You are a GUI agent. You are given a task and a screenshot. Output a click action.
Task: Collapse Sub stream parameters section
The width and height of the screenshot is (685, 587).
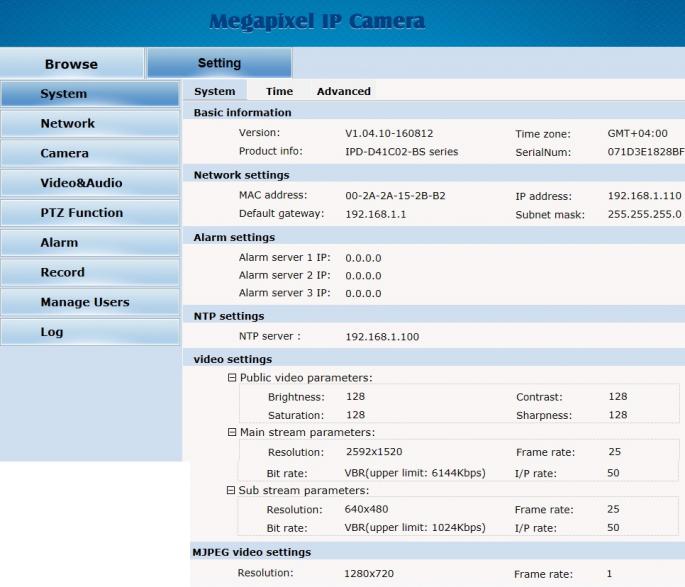[x=231, y=490]
